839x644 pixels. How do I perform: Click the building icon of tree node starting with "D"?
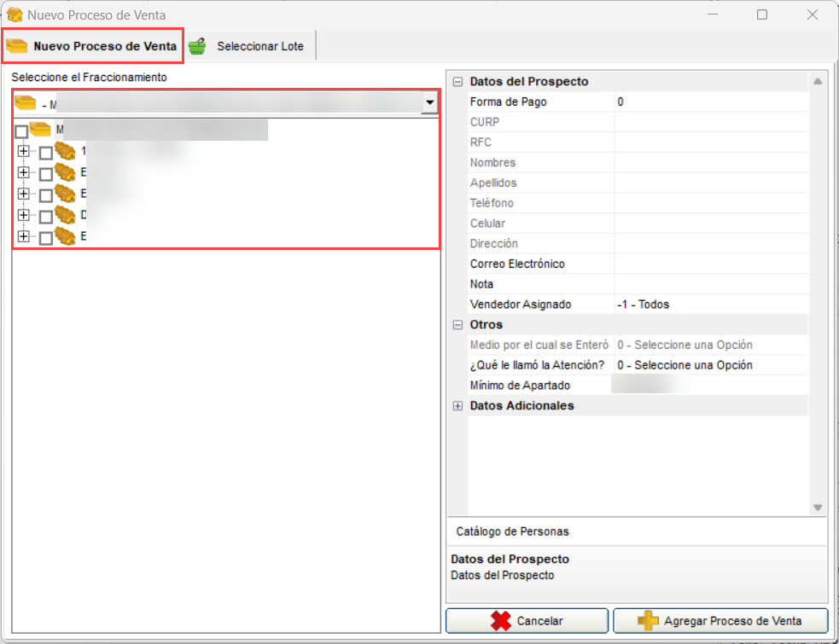tap(65, 215)
